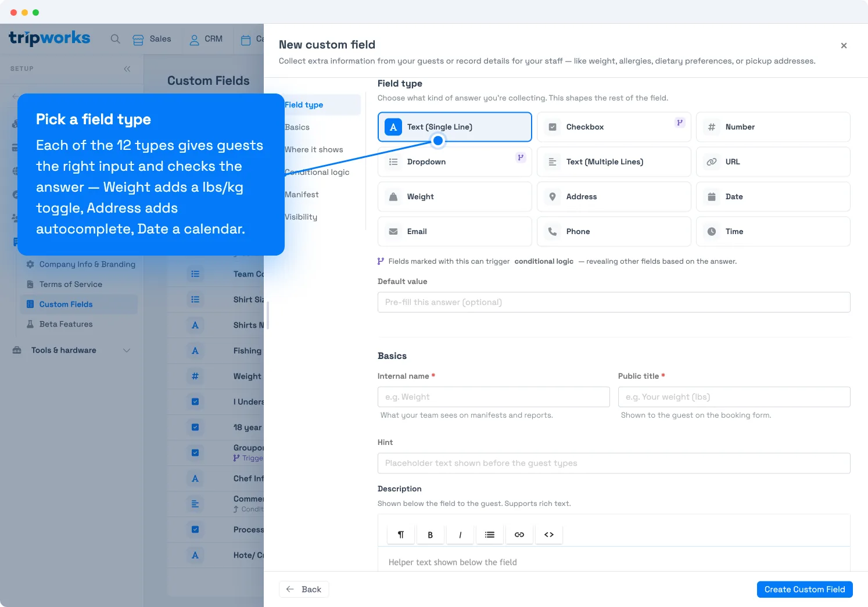Click the tripworks logo
The height and width of the screenshot is (607, 868).
tap(49, 38)
